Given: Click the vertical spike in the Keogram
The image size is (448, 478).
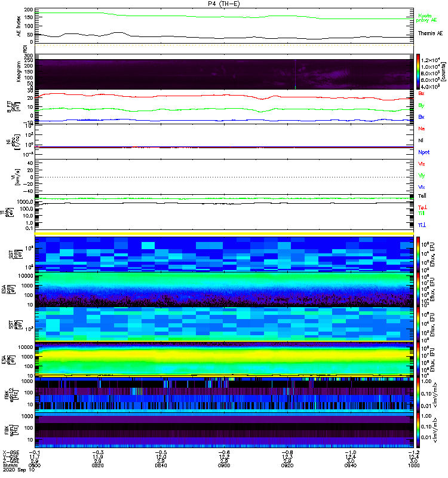Looking at the screenshot, I should click(x=295, y=74).
